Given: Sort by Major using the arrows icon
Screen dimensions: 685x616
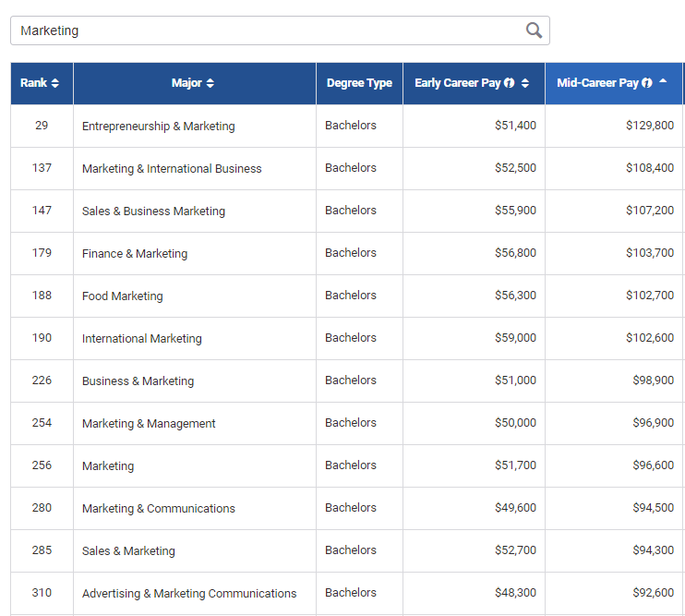Looking at the screenshot, I should 210,83.
